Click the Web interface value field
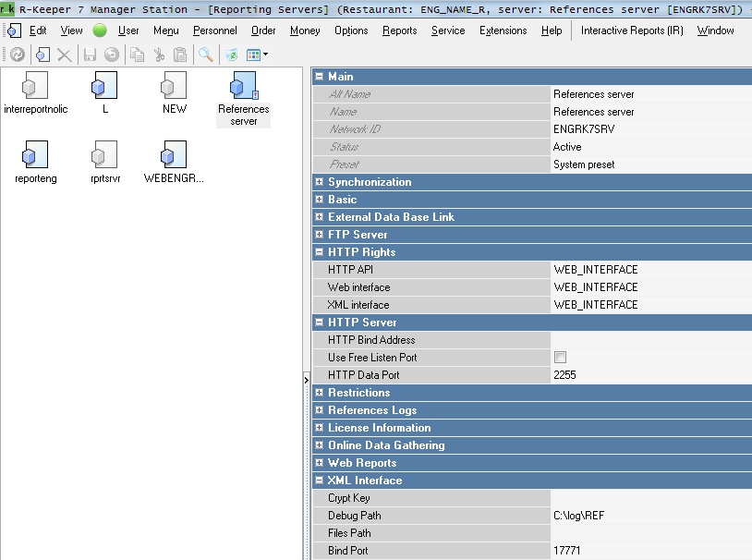 pyautogui.click(x=651, y=287)
